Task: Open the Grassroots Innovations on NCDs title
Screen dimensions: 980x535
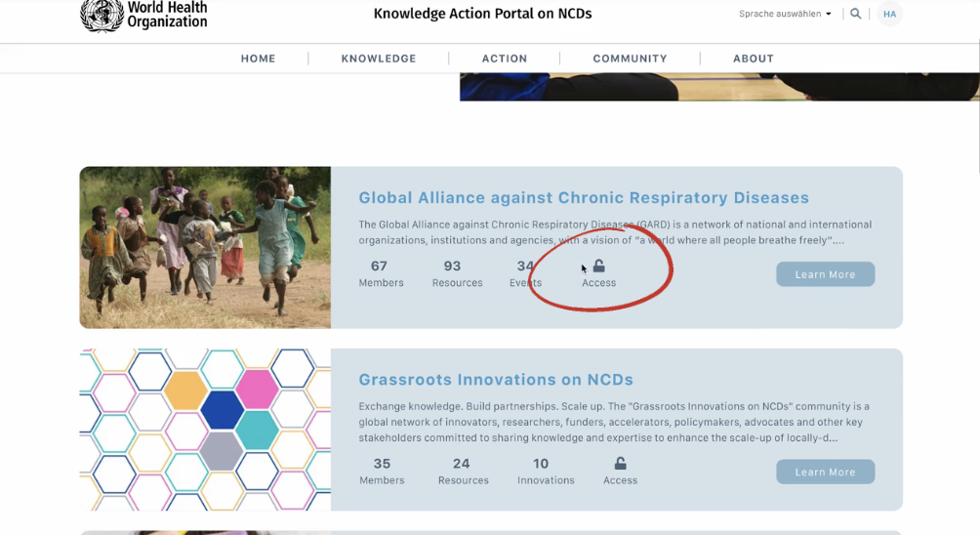Action: point(496,380)
